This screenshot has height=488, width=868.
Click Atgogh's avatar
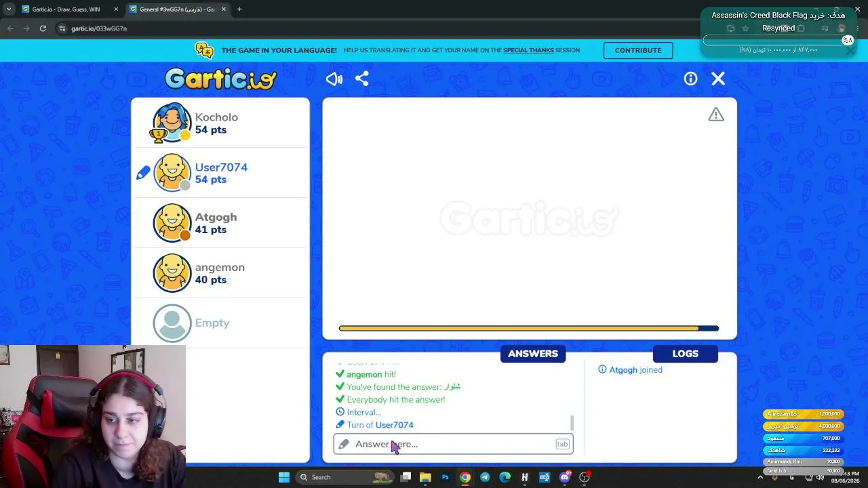172,222
